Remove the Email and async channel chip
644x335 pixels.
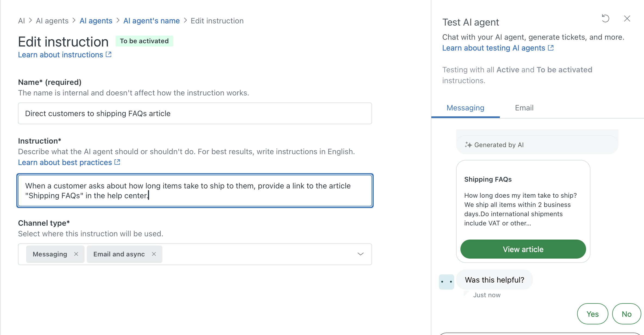[x=154, y=254]
